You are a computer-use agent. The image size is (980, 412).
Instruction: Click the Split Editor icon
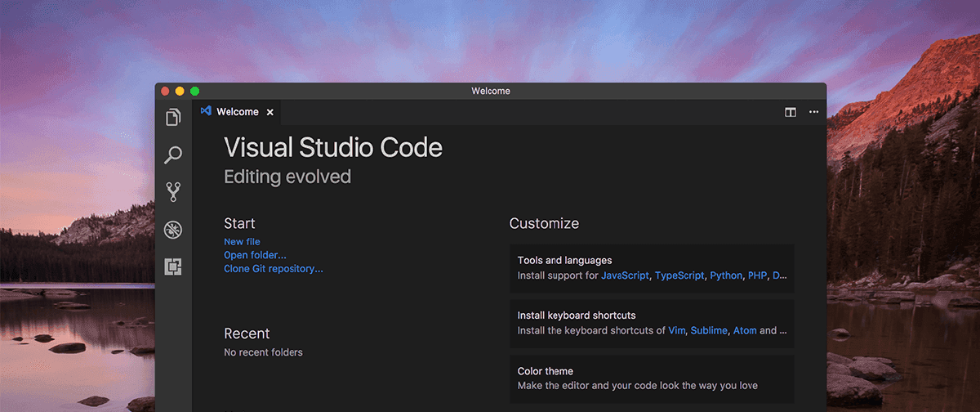coord(791,112)
